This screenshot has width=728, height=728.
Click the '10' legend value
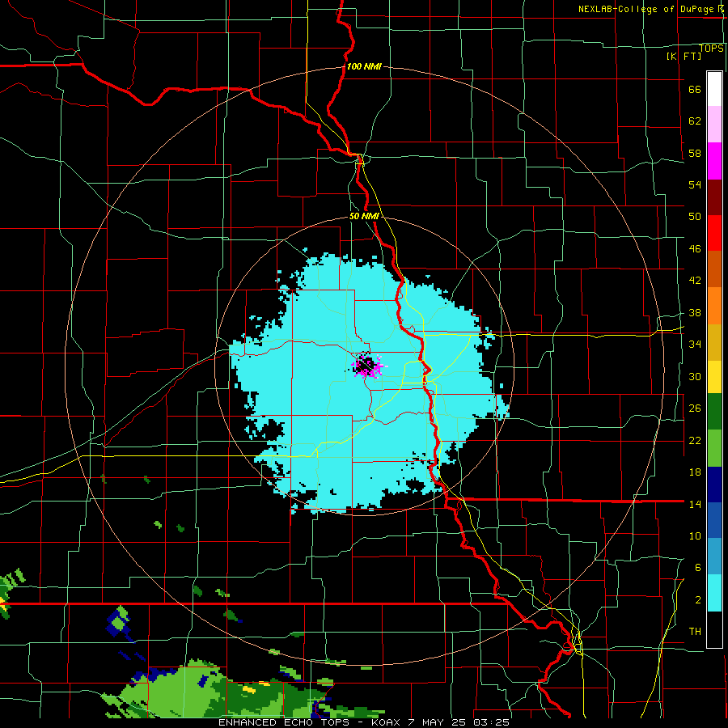(x=695, y=536)
